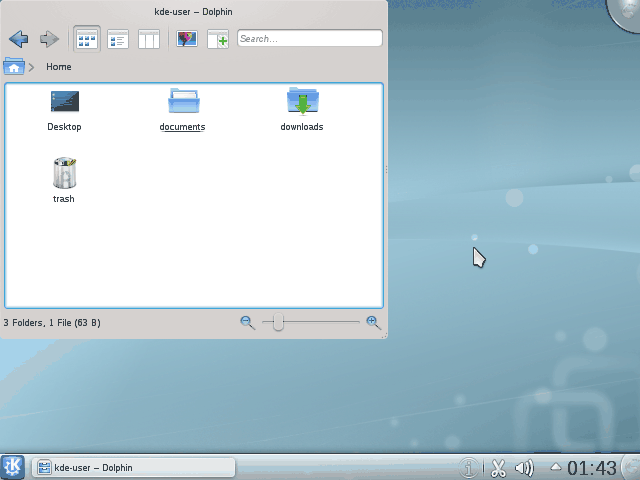640x480 pixels.
Task: Toggle the file preview button
Action: (x=186, y=39)
